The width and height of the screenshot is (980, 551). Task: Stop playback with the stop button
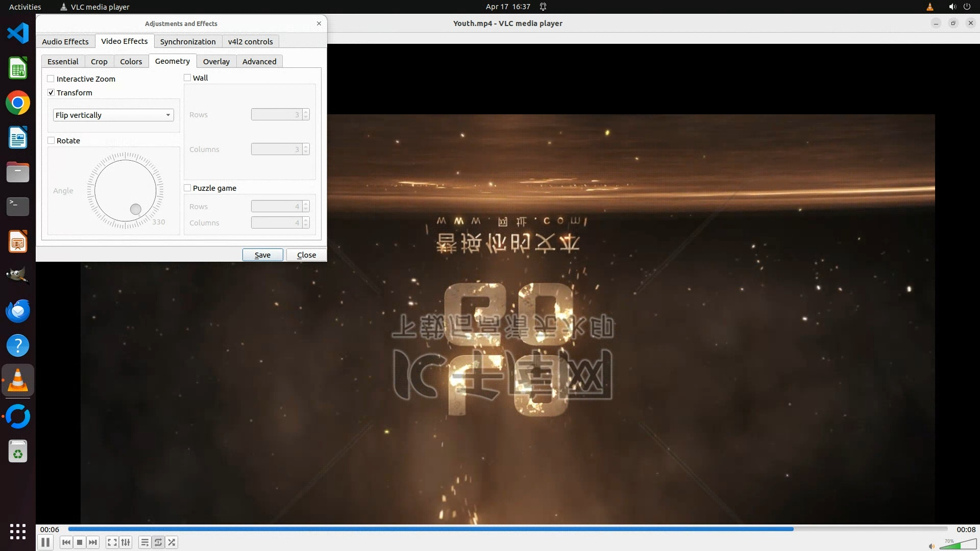coord(80,542)
